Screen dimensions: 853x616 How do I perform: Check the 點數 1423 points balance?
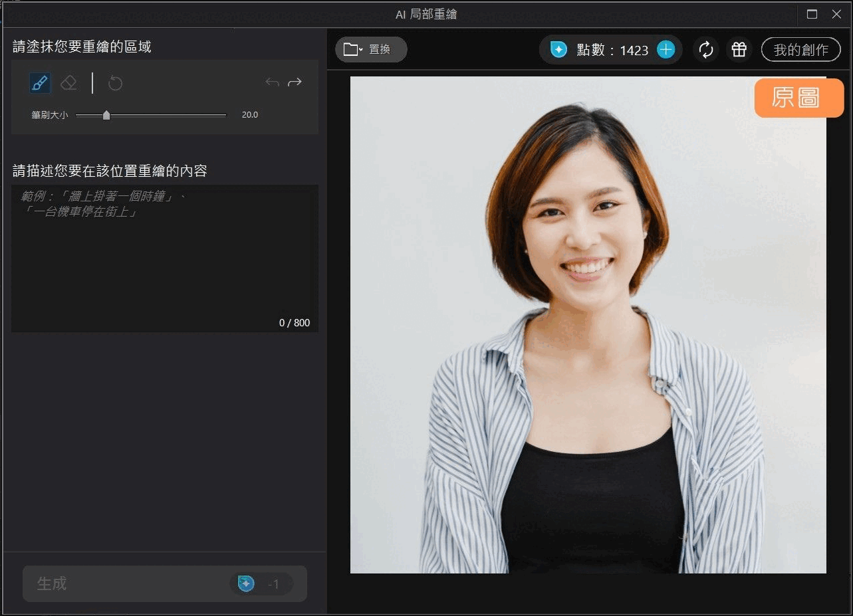(x=612, y=49)
